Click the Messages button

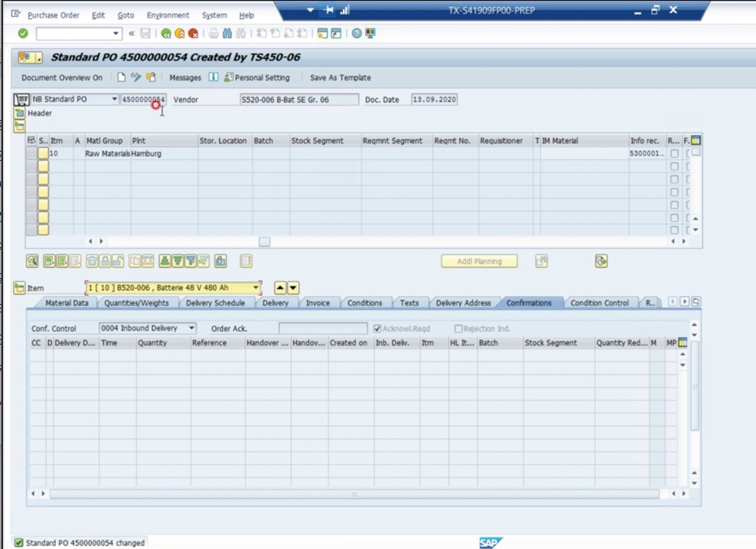click(x=185, y=77)
